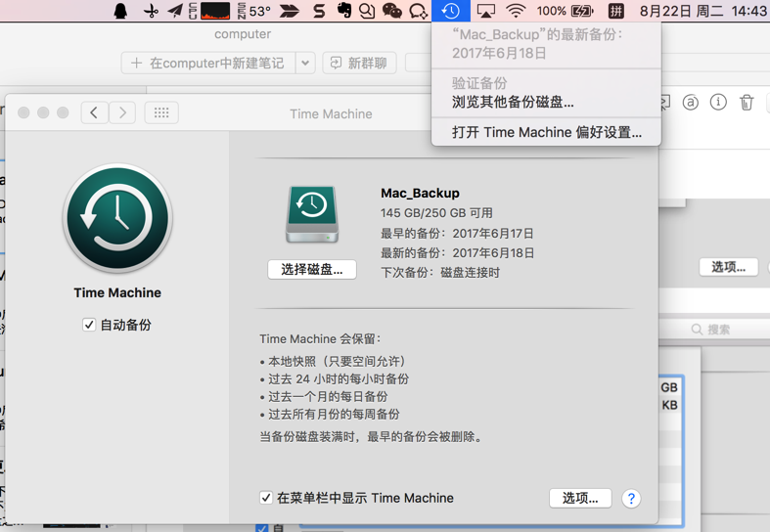Click the magnifier chat bubble menu bar icon

pyautogui.click(x=367, y=11)
